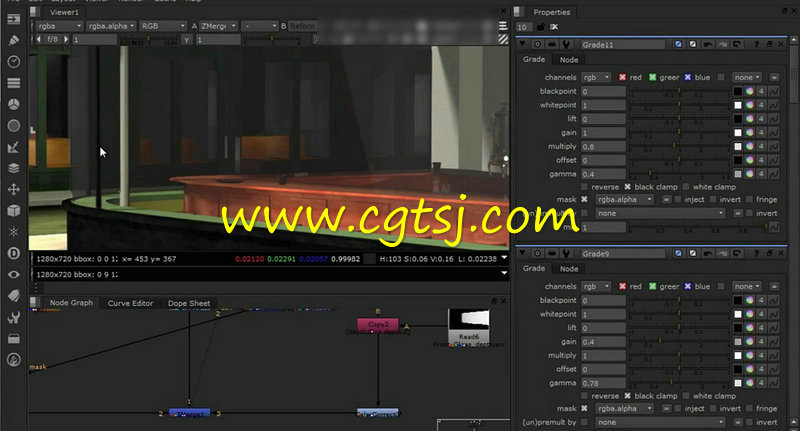Toggle red channel checkbox in Grade11

coord(622,78)
